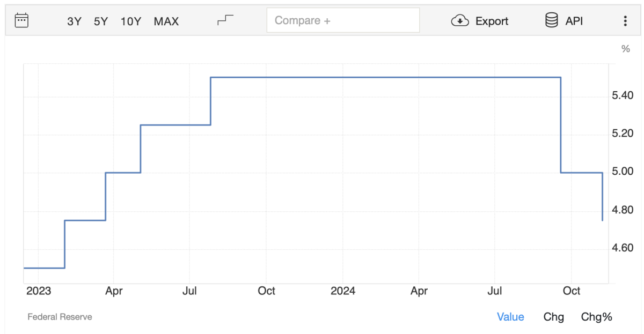Select the 3Y time range

pos(74,21)
